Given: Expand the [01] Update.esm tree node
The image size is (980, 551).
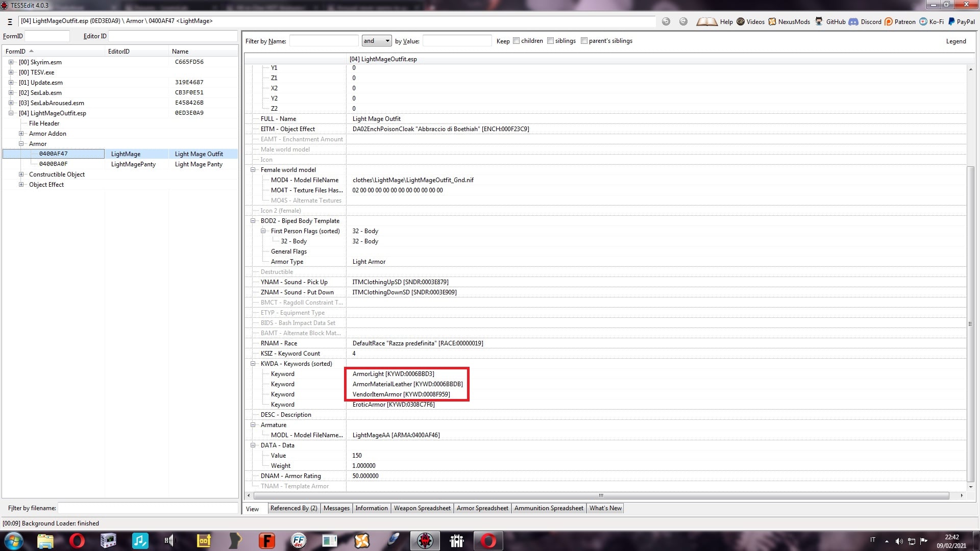Looking at the screenshot, I should pos(11,83).
